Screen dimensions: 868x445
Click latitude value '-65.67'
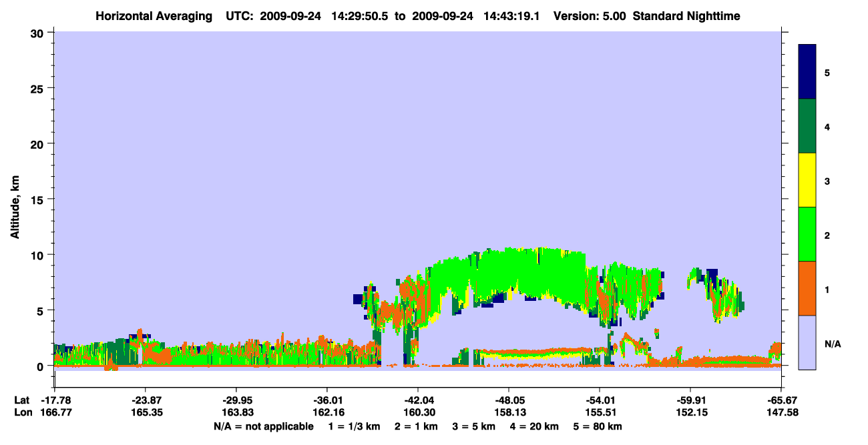click(781, 400)
